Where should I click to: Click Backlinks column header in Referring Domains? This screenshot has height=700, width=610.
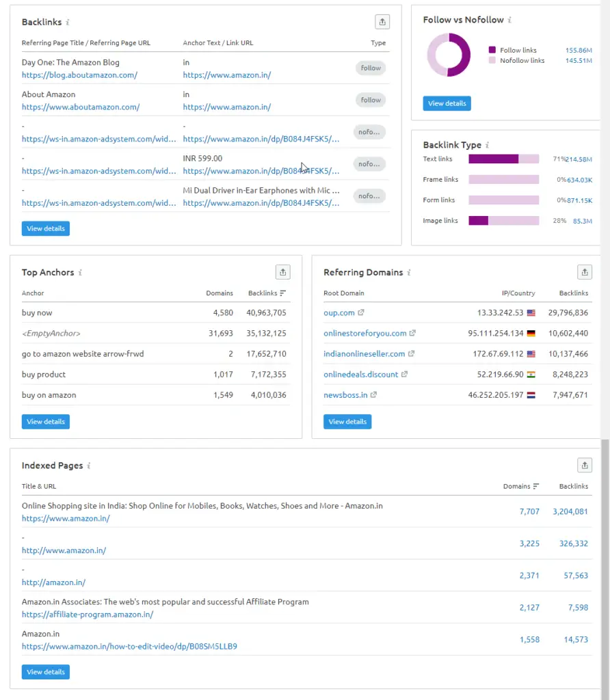(x=573, y=293)
